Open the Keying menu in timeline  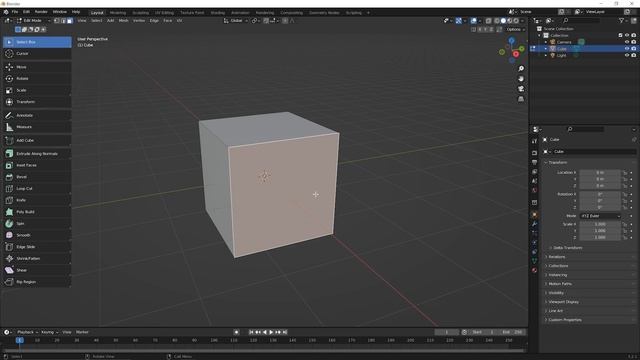49,332
